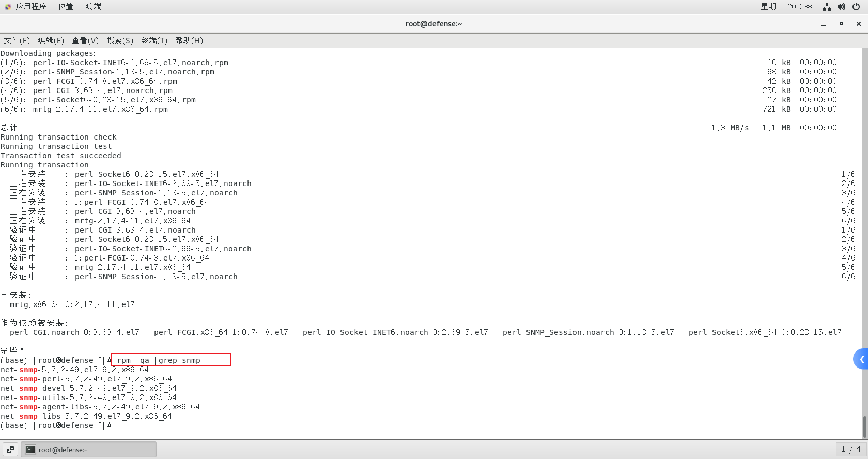
Task: Click the workspace switcher 1 / 4
Action: pyautogui.click(x=850, y=449)
